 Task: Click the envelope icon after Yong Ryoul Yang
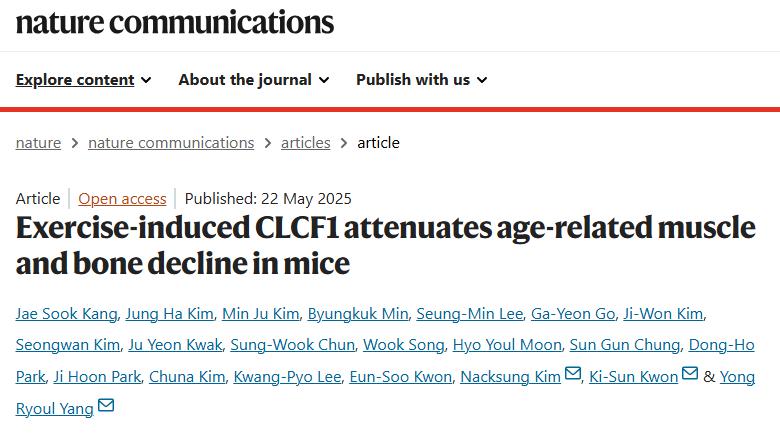(x=106, y=405)
